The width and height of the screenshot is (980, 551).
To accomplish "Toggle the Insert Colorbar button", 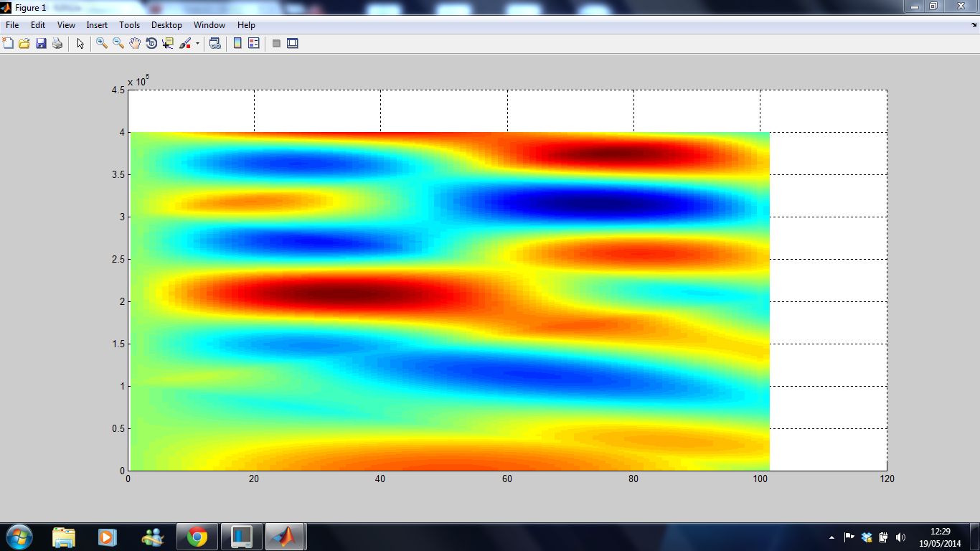I will pos(237,44).
